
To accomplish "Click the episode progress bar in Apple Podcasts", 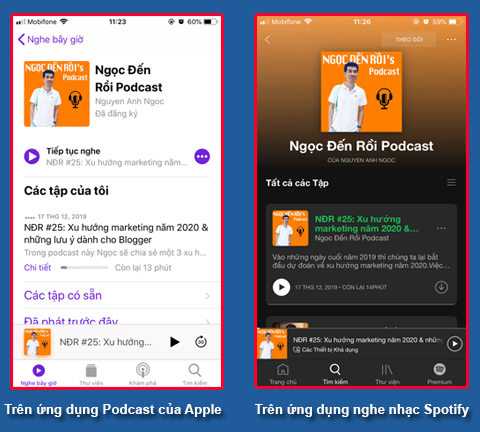I will click(x=85, y=267).
